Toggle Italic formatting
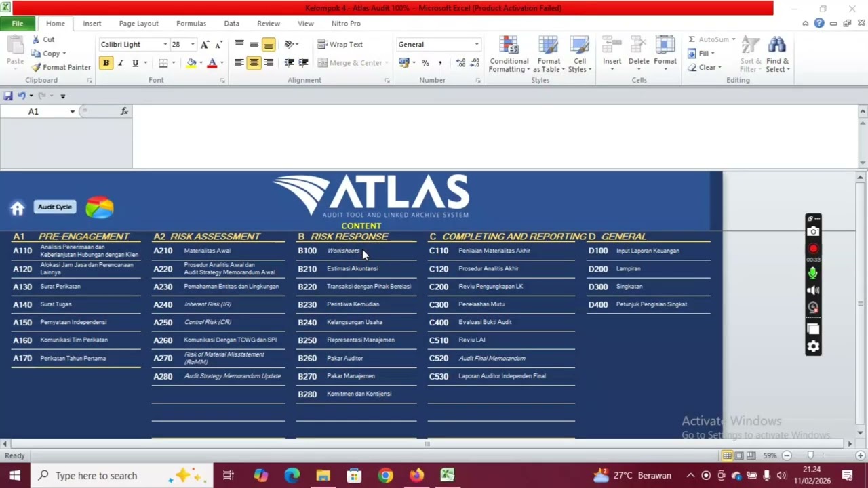The height and width of the screenshot is (488, 868). click(121, 62)
